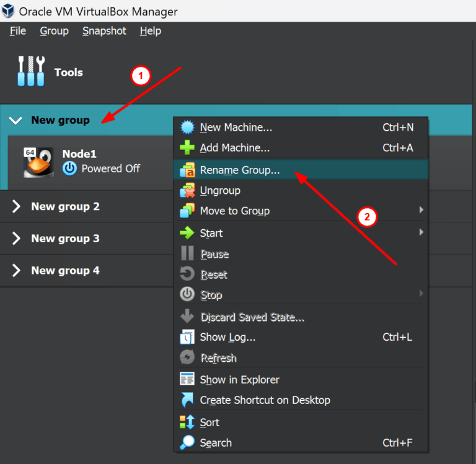The height and width of the screenshot is (464, 476).
Task: Select the Node1 Powered Off machine
Action: click(90, 162)
